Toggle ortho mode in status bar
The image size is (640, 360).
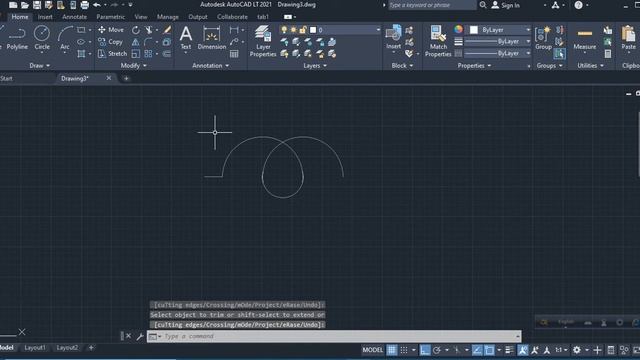tap(425, 350)
